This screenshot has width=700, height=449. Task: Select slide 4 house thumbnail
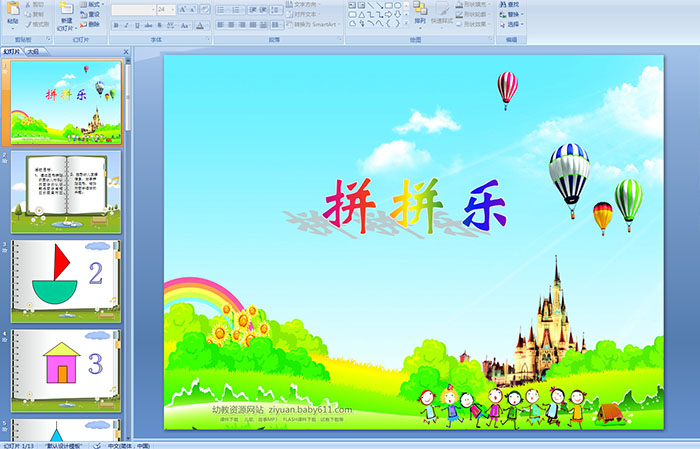[x=66, y=371]
